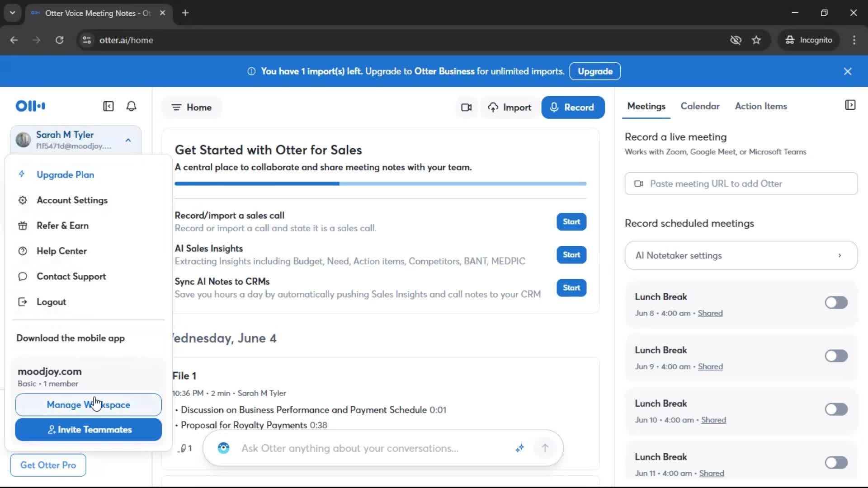Open Help Center
Image resolution: width=868 pixels, height=488 pixels.
coord(61,251)
